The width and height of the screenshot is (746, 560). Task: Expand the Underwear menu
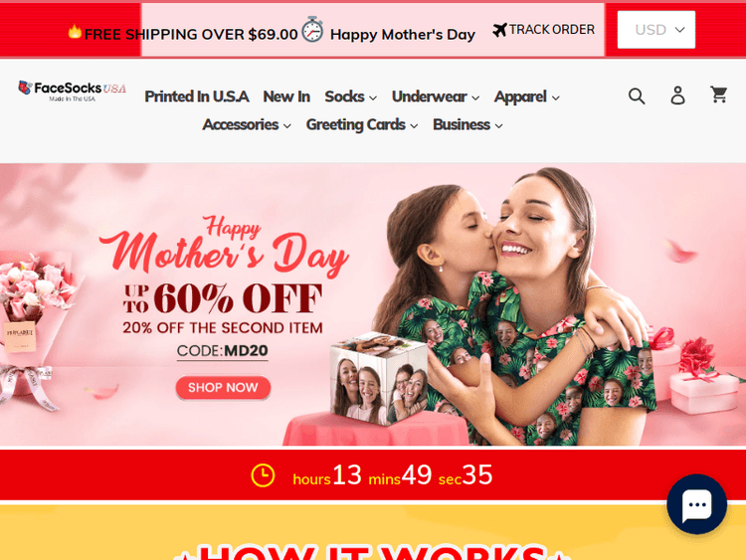click(436, 97)
